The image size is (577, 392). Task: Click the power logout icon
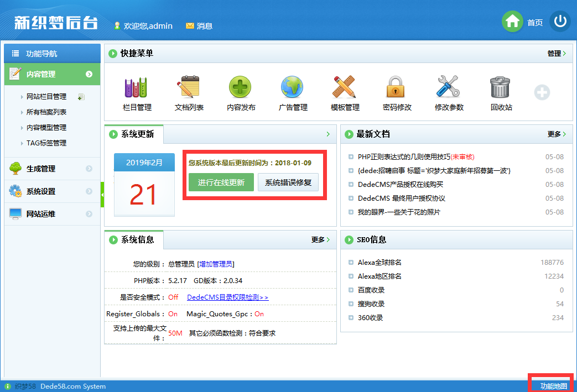click(x=560, y=22)
